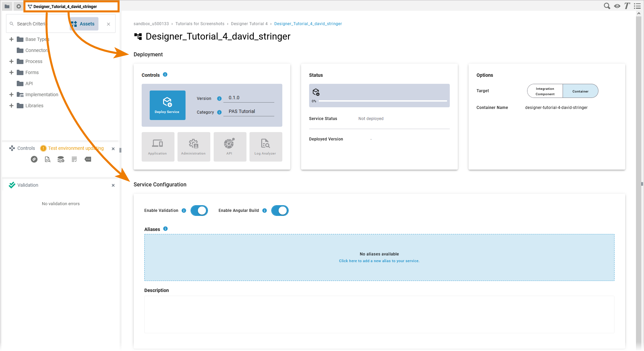Screen dimensions: 644x351
Task: Expand the Base Types folder
Action: pyautogui.click(x=11, y=39)
